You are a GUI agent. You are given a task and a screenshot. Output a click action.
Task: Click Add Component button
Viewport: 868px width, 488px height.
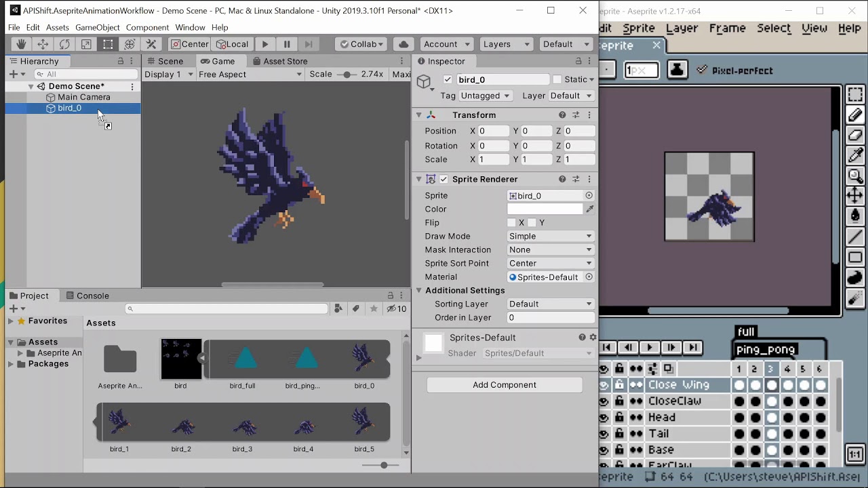(x=505, y=385)
